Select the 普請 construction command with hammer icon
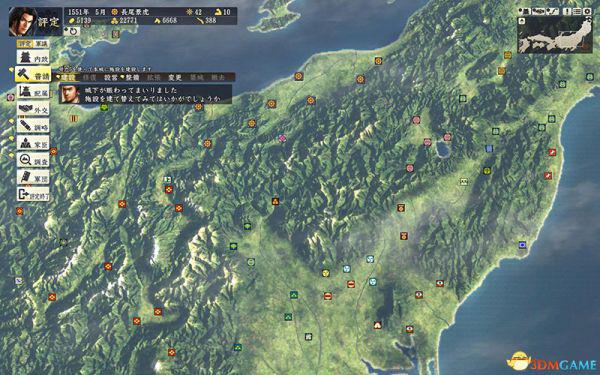Screen dimensions: 600x375 point(33,74)
